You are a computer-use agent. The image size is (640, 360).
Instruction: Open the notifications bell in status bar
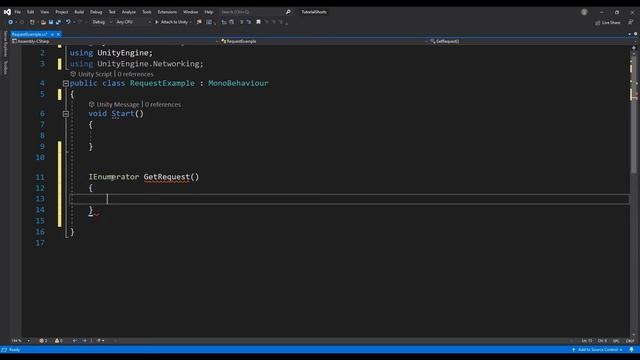(632, 350)
